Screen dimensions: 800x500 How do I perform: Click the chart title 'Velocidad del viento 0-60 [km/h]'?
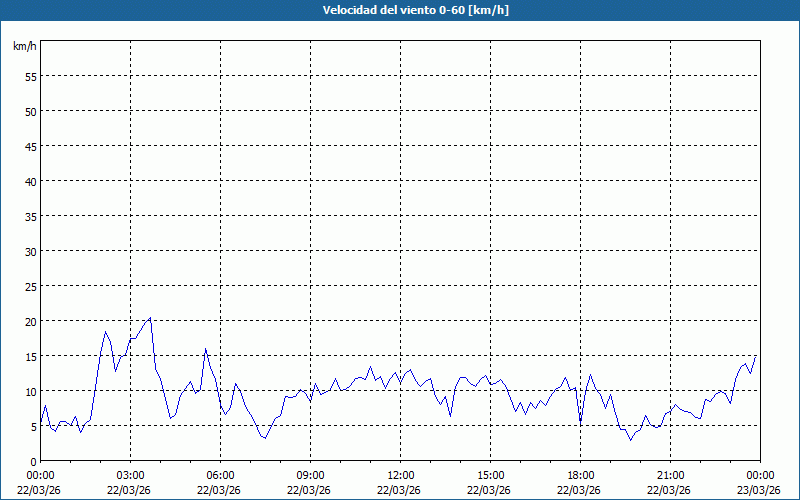[x=400, y=10]
